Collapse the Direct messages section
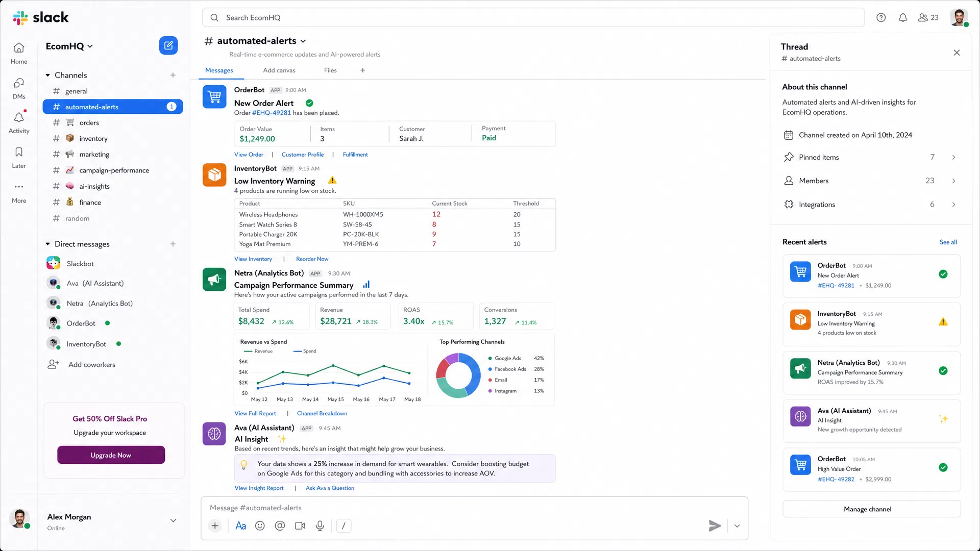The width and height of the screenshot is (980, 551). (x=47, y=244)
